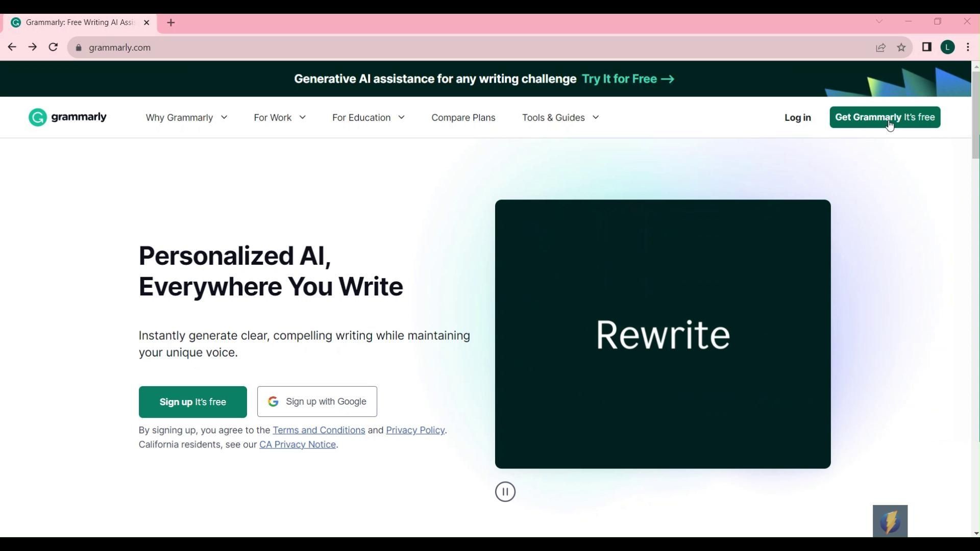
Task: Pause the Rewrite animation
Action: [505, 492]
